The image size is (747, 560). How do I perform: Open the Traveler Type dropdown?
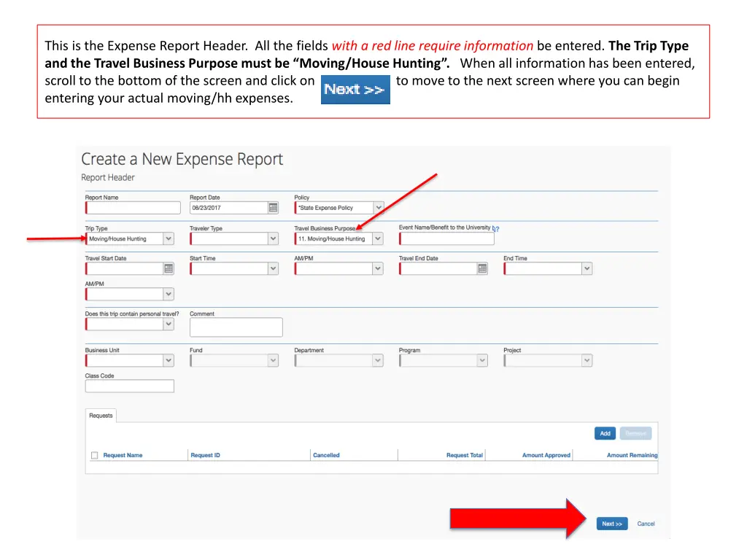click(x=273, y=238)
